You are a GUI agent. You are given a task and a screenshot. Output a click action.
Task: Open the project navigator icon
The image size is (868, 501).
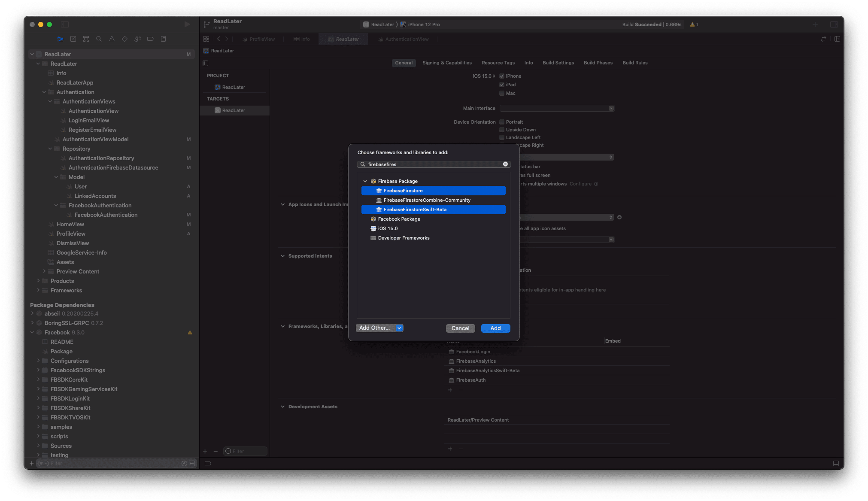point(61,39)
